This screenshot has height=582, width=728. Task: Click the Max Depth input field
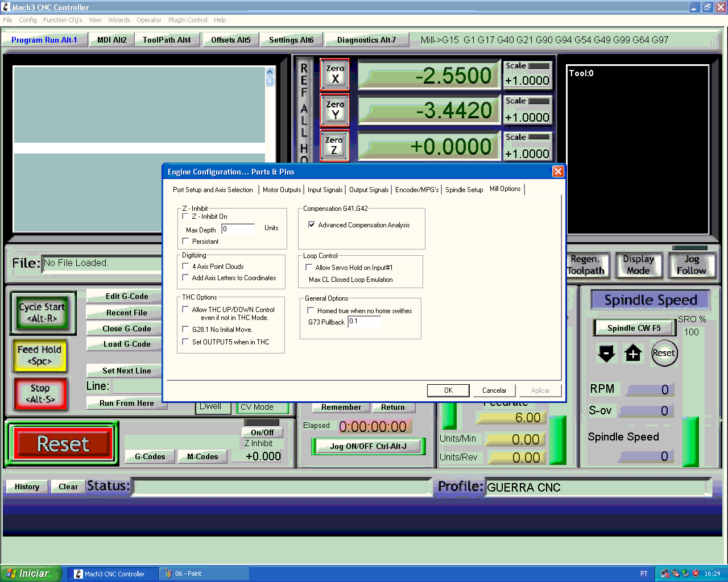[238, 229]
